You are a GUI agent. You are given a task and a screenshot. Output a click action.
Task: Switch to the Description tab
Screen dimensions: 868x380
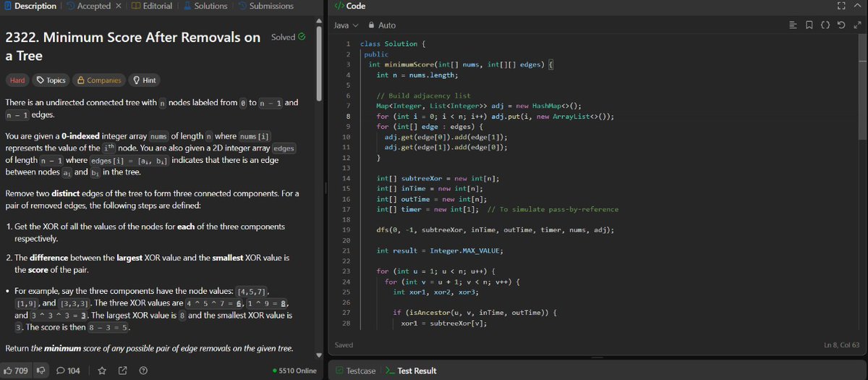30,6
